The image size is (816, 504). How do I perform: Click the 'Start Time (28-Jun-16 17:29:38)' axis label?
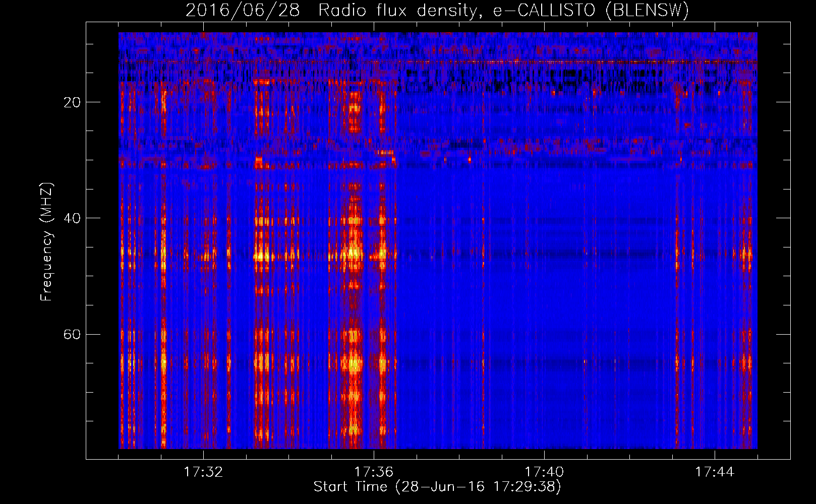437,487
